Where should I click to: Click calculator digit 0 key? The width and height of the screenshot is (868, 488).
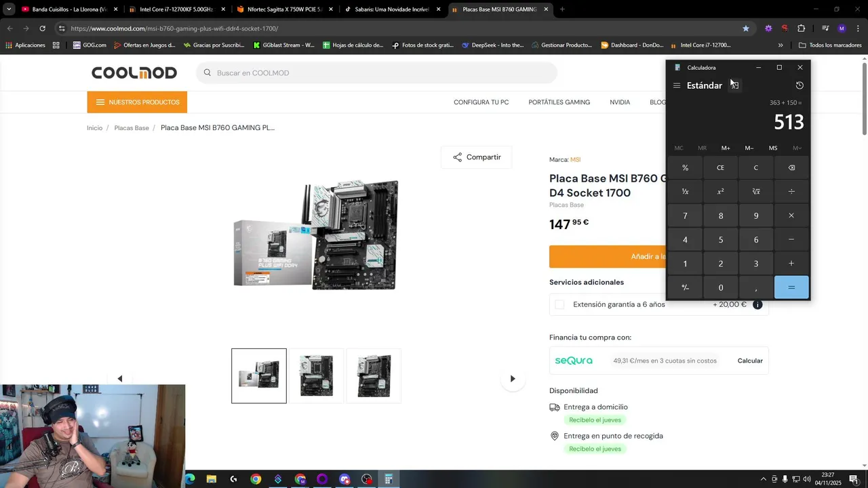[721, 287]
